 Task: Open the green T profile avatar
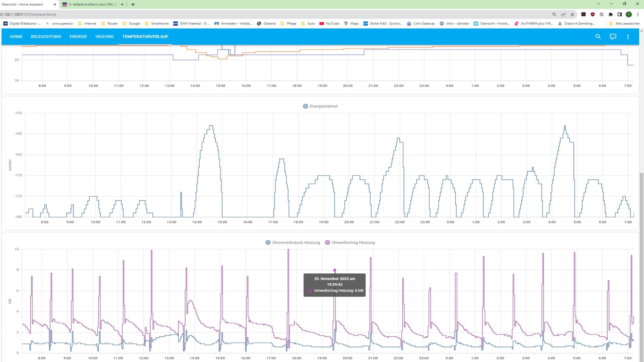click(x=629, y=14)
